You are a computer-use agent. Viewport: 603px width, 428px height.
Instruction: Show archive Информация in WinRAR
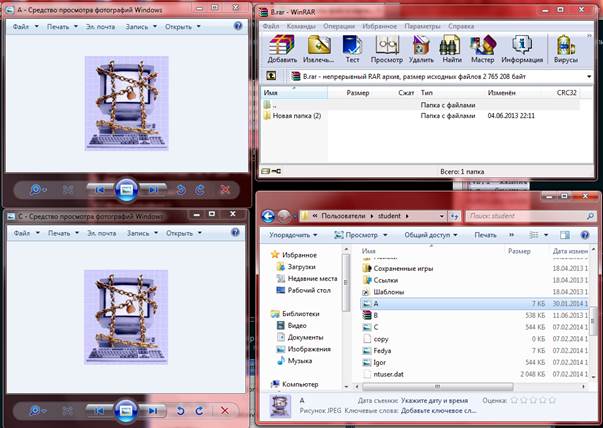522,49
